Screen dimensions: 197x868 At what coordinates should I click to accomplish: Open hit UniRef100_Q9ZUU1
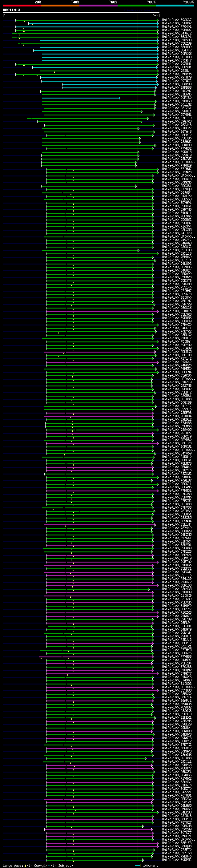coord(177,64)
